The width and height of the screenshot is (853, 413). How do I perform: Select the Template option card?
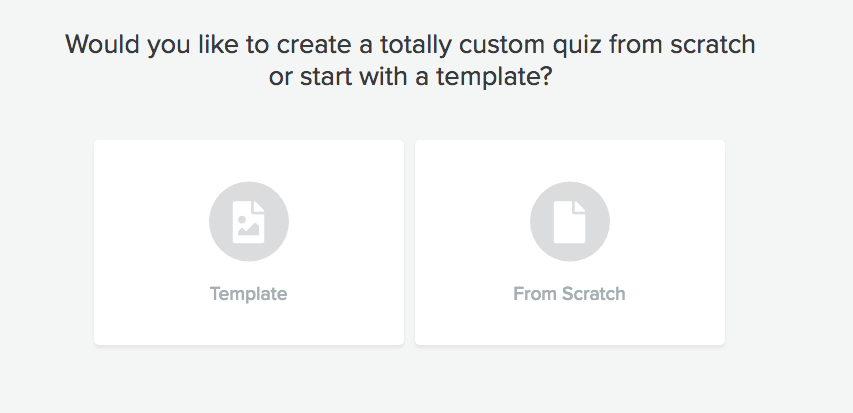pyautogui.click(x=248, y=242)
